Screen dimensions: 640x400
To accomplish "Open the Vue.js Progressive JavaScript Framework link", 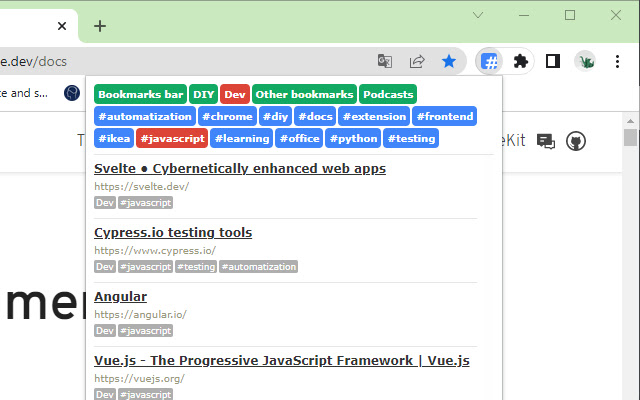I will click(x=282, y=360).
